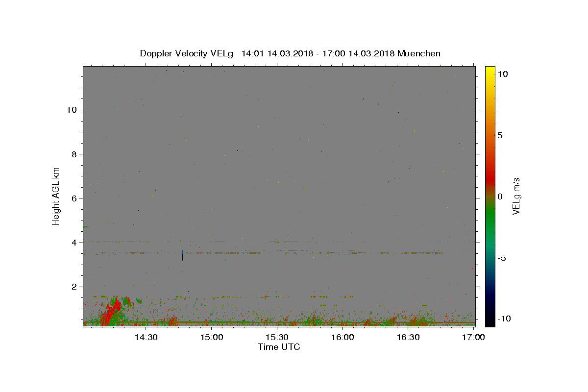Click the 17:00 time tick label
588x392 pixels.
point(473,337)
